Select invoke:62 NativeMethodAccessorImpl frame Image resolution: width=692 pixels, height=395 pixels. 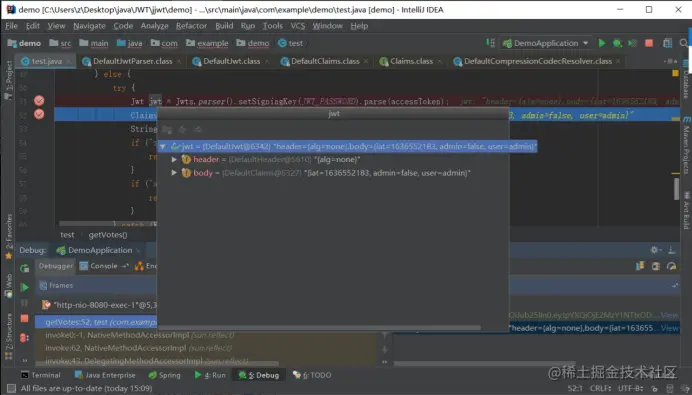[x=139, y=348]
